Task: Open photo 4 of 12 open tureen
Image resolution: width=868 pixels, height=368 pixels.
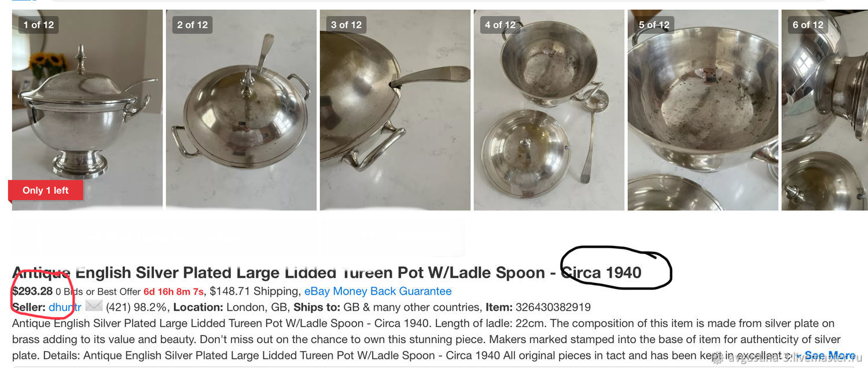Action: coord(549,109)
